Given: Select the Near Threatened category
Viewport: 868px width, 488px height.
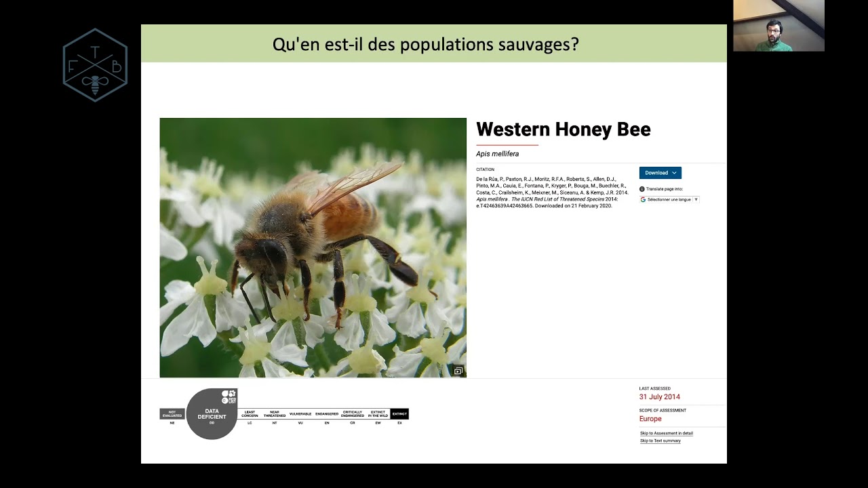Looking at the screenshot, I should point(275,413).
